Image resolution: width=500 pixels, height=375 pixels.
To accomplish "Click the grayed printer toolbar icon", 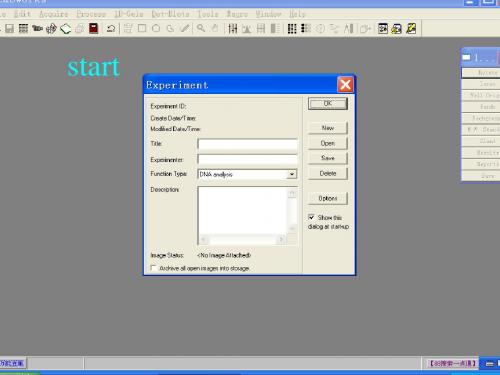I will pos(80,29).
